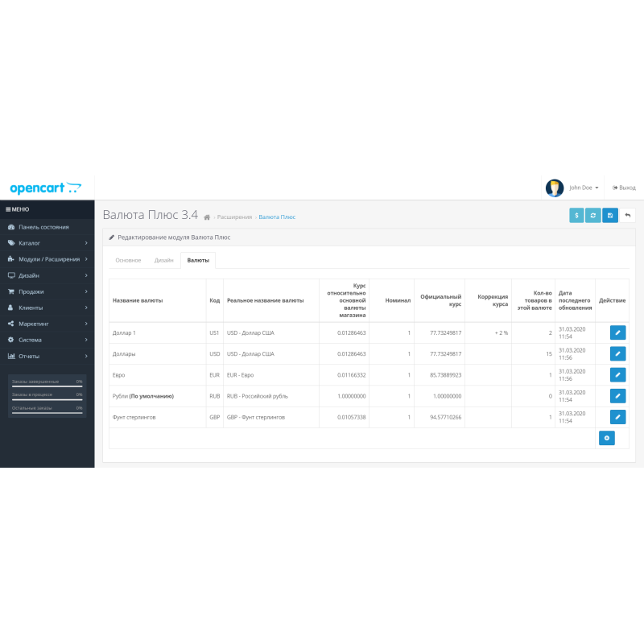The width and height of the screenshot is (644, 644).
Task: Expand the Каталог sidebar menu
Action: pos(47,243)
